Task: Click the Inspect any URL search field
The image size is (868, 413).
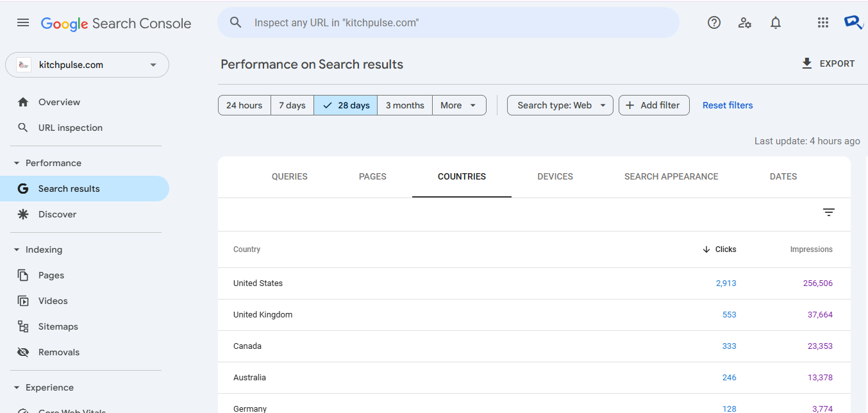Action: click(x=448, y=22)
